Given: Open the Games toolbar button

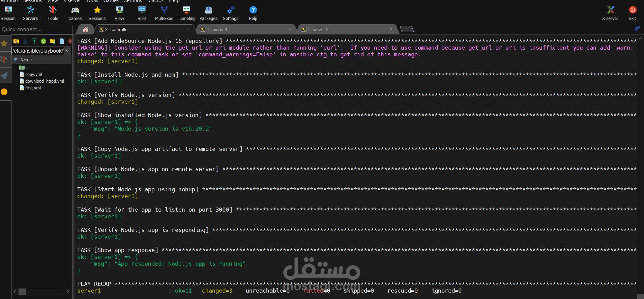Looking at the screenshot, I should tap(75, 13).
